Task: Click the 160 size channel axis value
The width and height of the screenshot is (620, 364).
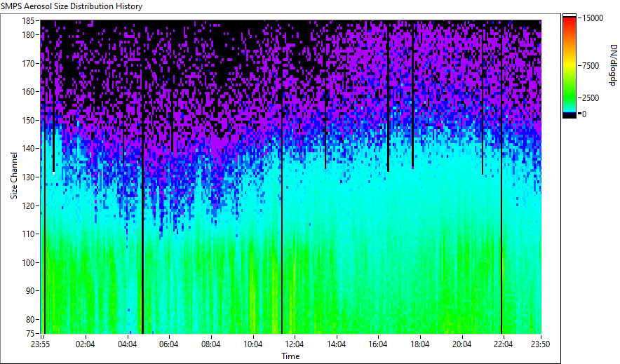Action: pyautogui.click(x=29, y=92)
